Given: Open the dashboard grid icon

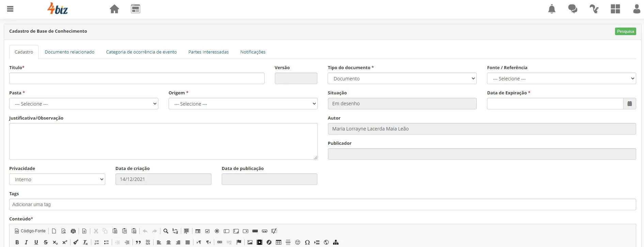Looking at the screenshot, I should (615, 9).
